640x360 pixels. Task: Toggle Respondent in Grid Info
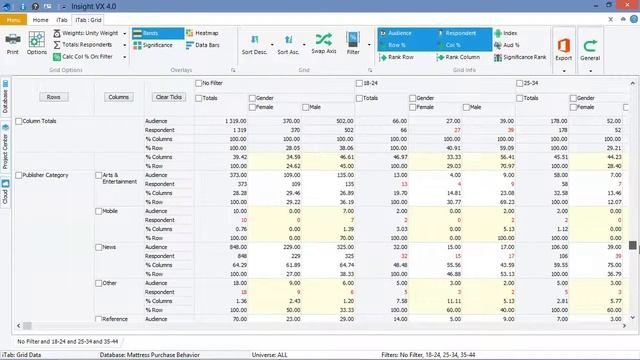(457, 33)
